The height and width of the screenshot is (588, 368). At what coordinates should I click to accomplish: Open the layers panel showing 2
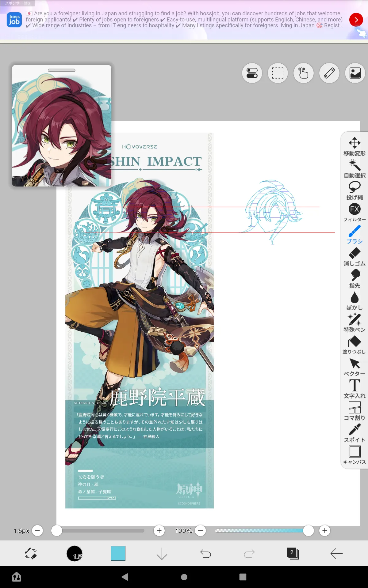[293, 553]
